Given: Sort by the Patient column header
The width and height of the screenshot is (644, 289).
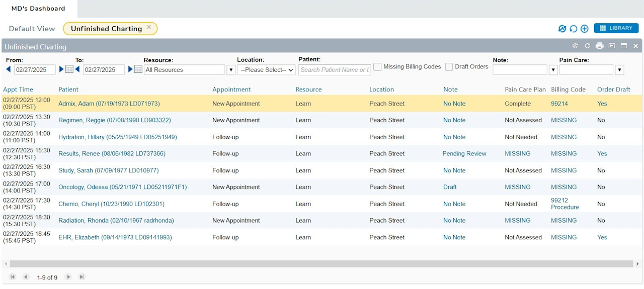Looking at the screenshot, I should (x=68, y=89).
